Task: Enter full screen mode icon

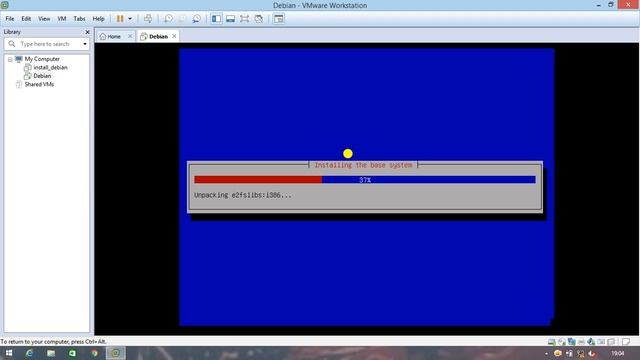Action: tap(244, 19)
